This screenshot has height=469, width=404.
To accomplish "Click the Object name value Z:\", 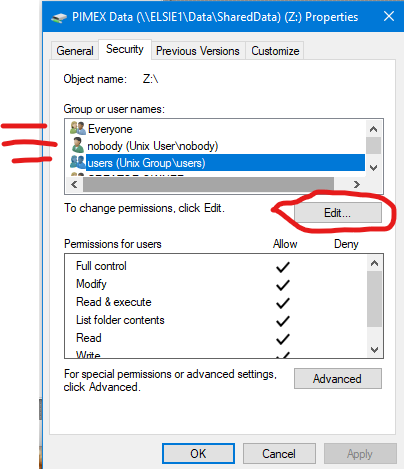I will click(150, 79).
